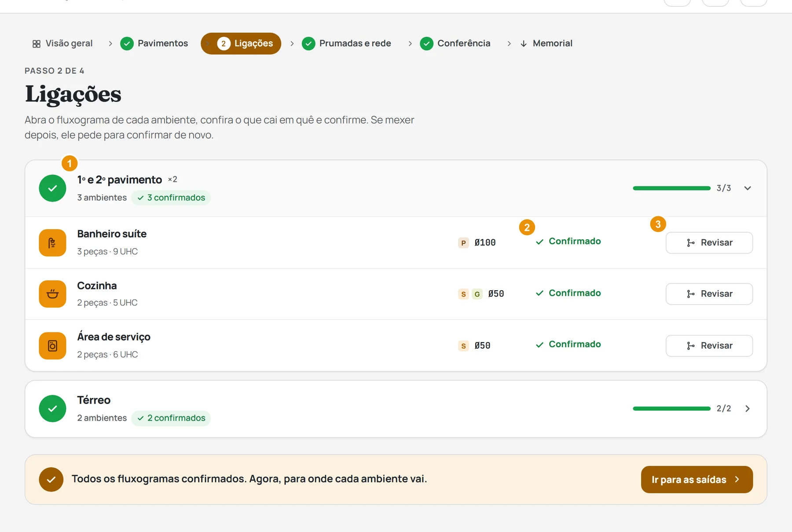
Task: Click the G badge in Cozinha row
Action: click(477, 294)
